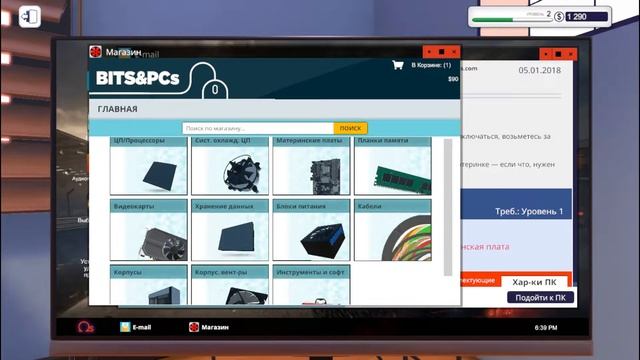640x360 pixels.
Task: Open the Корпусы category
Action: [x=149, y=285]
